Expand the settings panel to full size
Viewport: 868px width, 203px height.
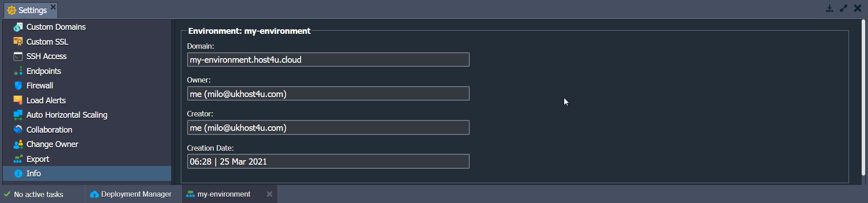pyautogui.click(x=844, y=8)
